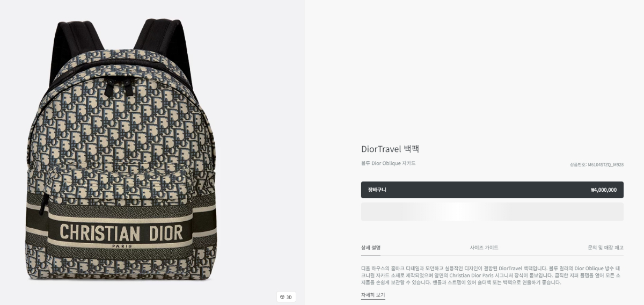
Task: Click the grey loading placeholder bar
Action: (x=492, y=212)
